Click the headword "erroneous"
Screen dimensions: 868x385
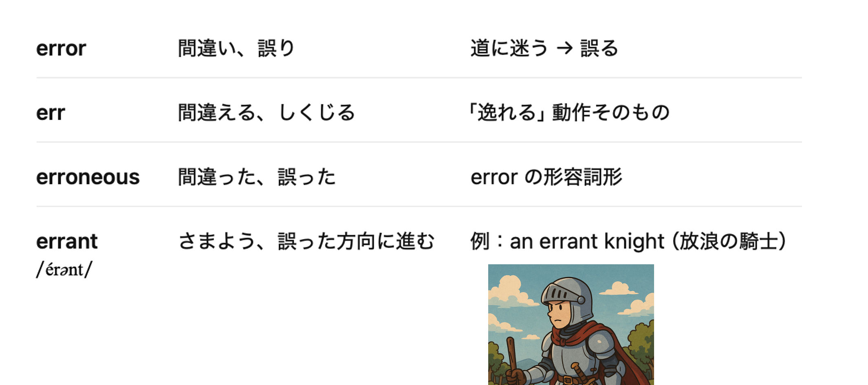pyautogui.click(x=88, y=177)
